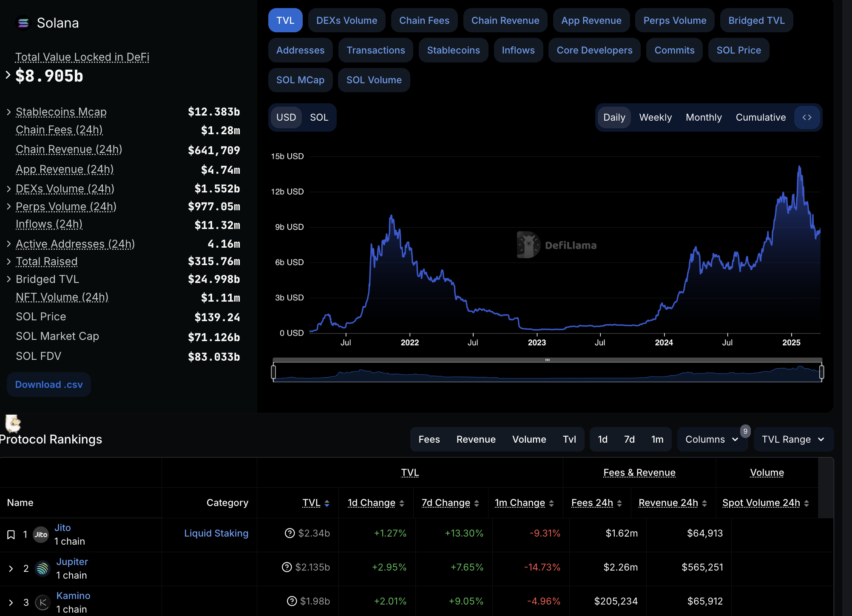This screenshot has height=616, width=852.
Task: Select the Revenue rankings tab
Action: click(476, 439)
